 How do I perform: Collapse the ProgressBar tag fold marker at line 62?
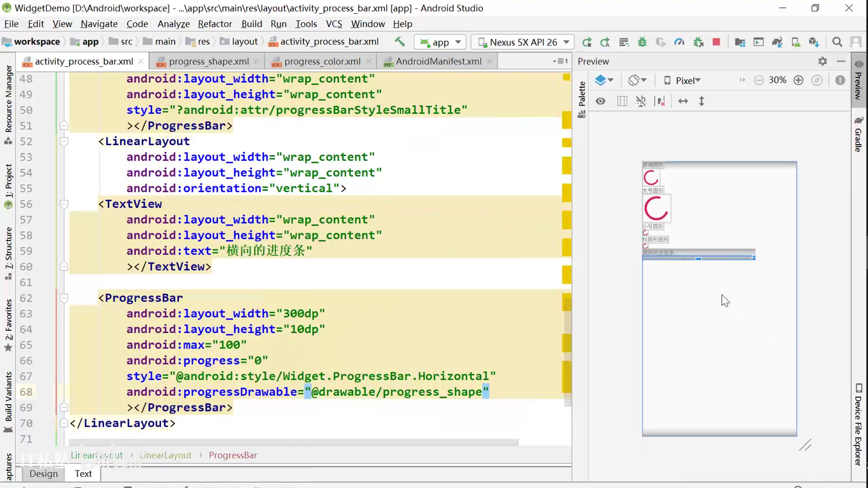(x=64, y=298)
